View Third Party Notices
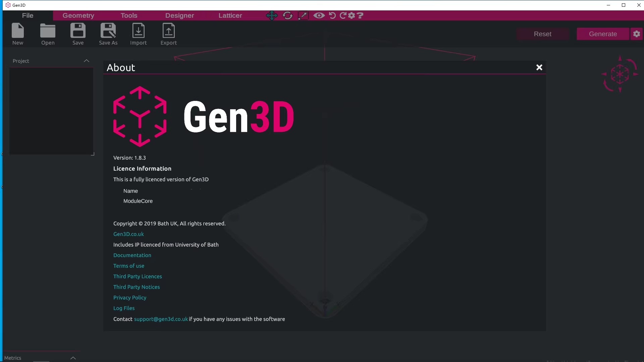644x362 pixels. click(137, 287)
